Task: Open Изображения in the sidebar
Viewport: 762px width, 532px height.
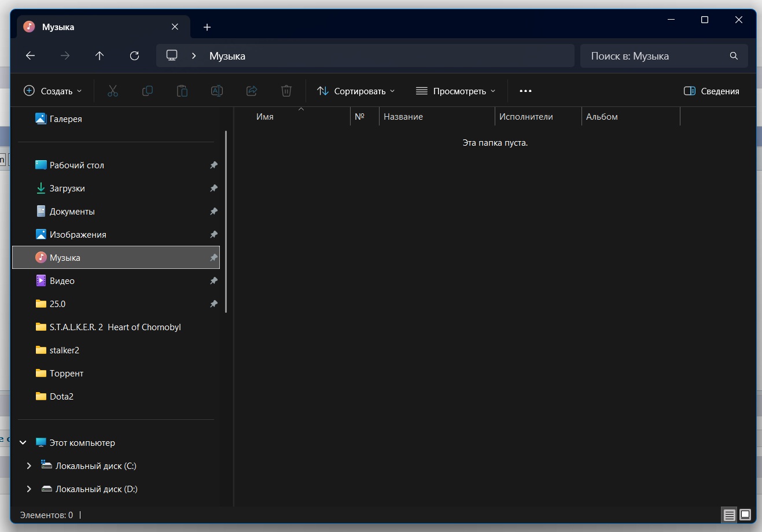Action: tap(116, 235)
